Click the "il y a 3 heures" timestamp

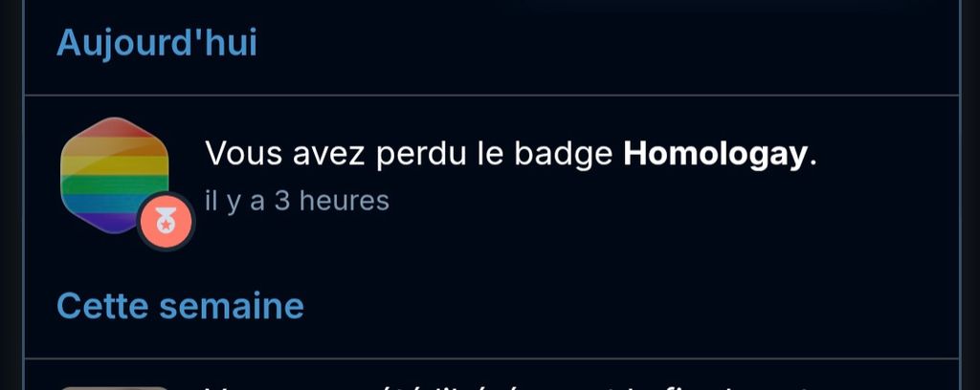pos(297,201)
